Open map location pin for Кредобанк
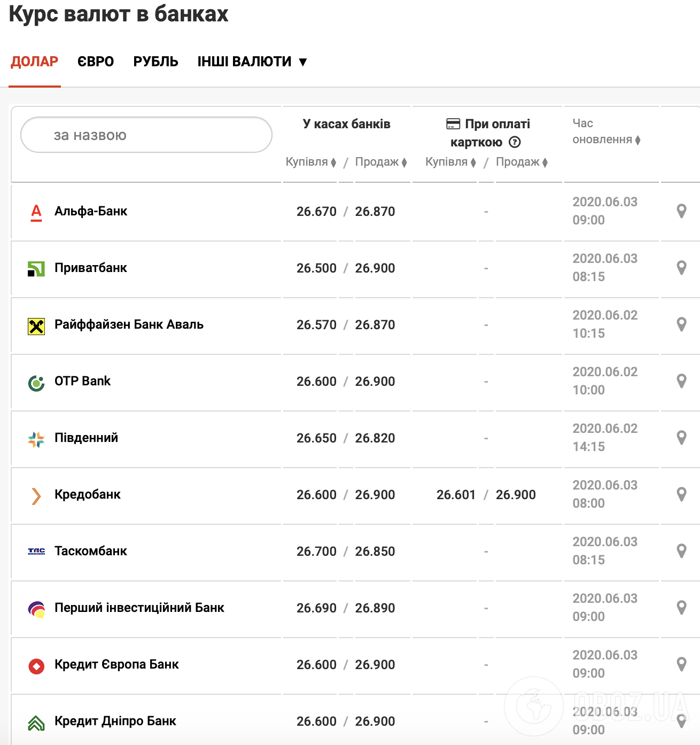 (681, 494)
